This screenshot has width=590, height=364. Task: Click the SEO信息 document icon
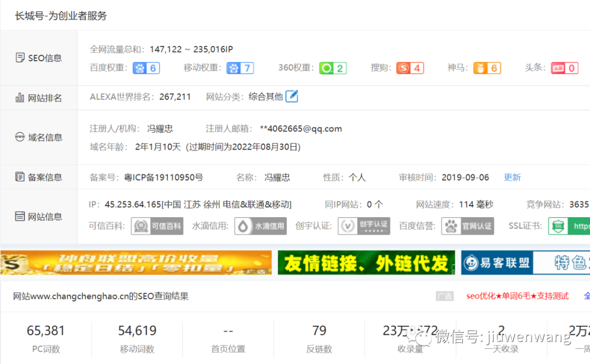click(20, 57)
